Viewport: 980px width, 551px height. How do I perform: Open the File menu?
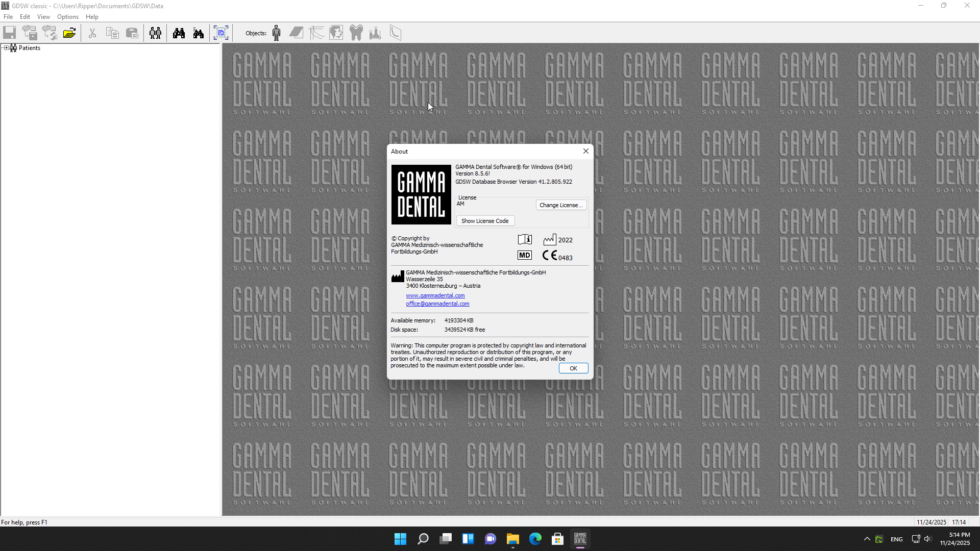click(8, 17)
